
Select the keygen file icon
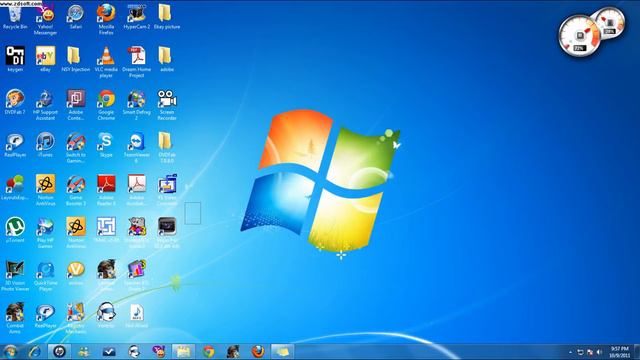[x=15, y=59]
